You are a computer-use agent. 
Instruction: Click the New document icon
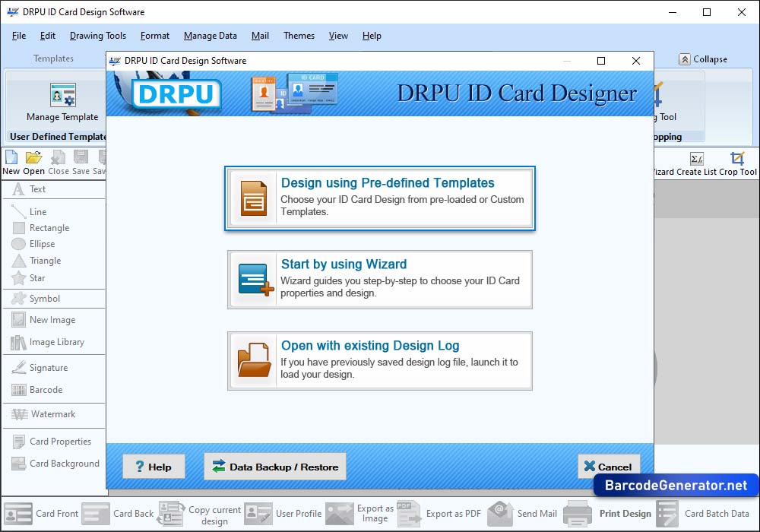[x=11, y=157]
